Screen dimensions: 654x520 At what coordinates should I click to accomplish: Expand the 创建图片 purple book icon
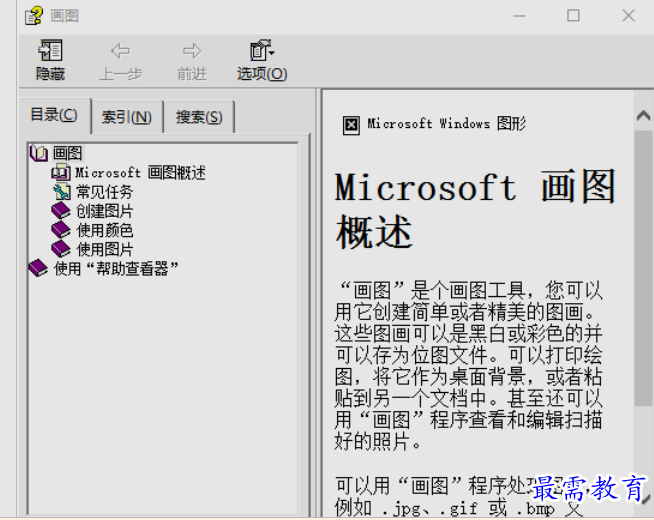point(61,211)
